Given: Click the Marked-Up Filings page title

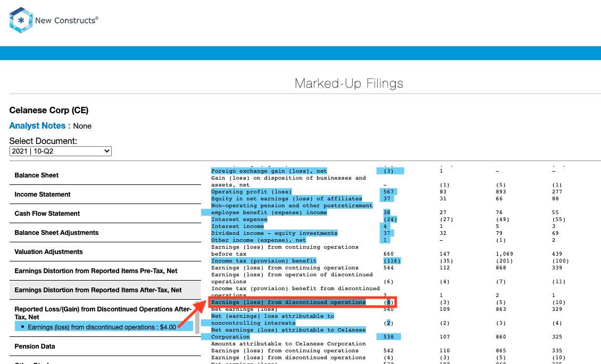Looking at the screenshot, I should pyautogui.click(x=349, y=83).
